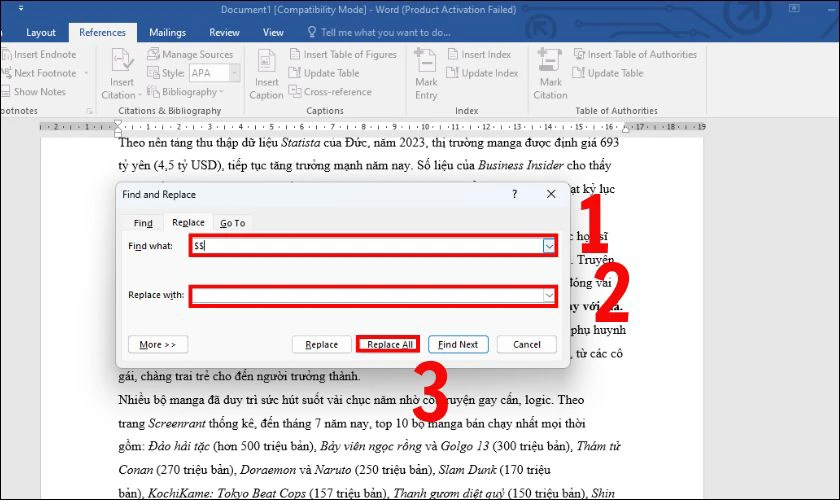The image size is (840, 500).
Task: Click the Insert Endnote icon
Action: tap(6, 55)
